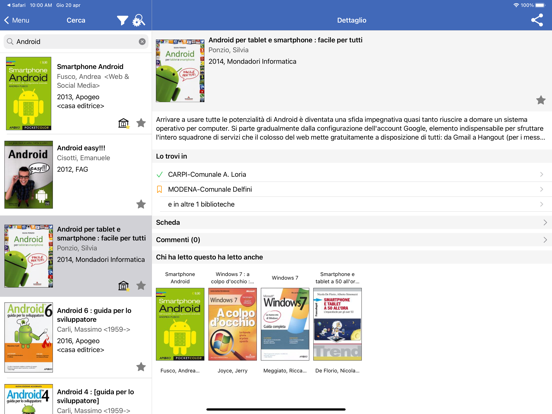Viewport: 552px width, 414px height.
Task: Open detail cover image of Android per tablet
Action: tap(180, 71)
